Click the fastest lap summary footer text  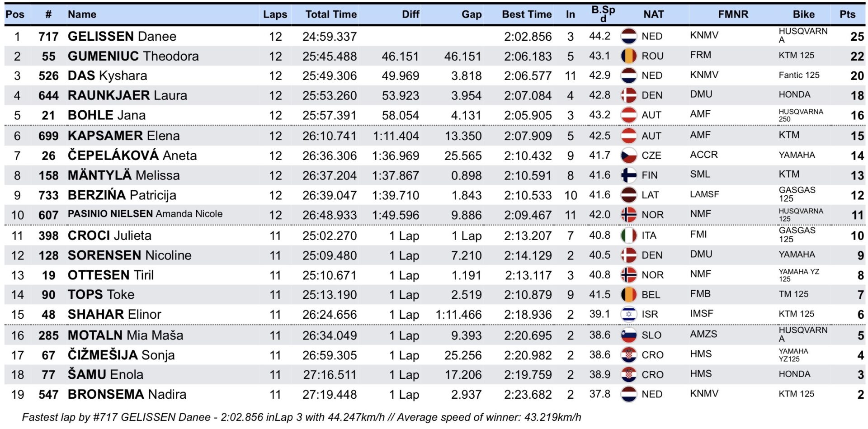coord(301,417)
